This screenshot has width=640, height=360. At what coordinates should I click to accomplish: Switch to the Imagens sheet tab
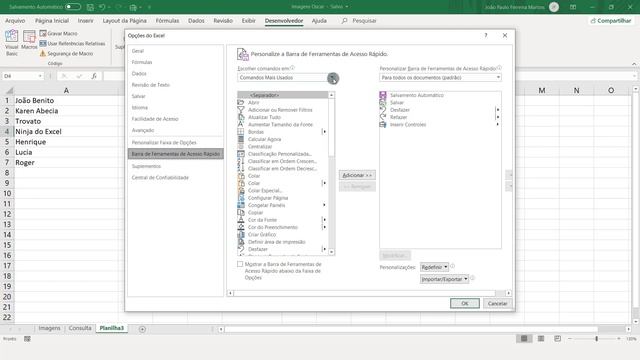[49, 328]
